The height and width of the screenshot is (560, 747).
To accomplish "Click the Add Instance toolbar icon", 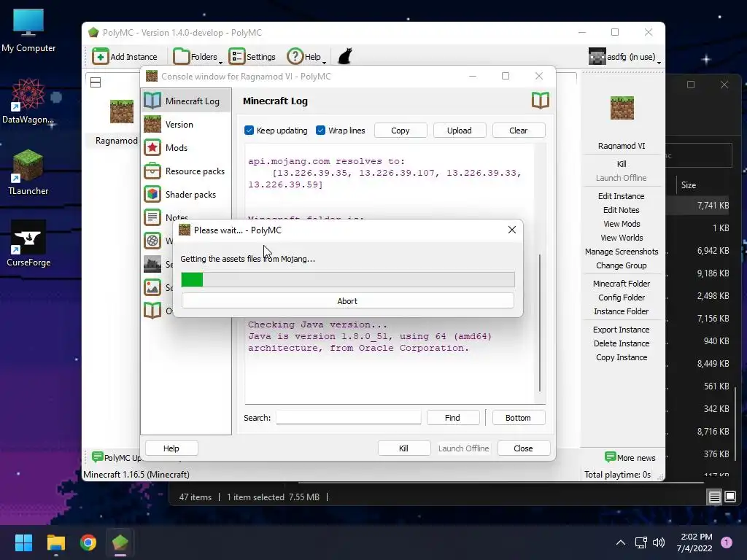I will coord(100,57).
